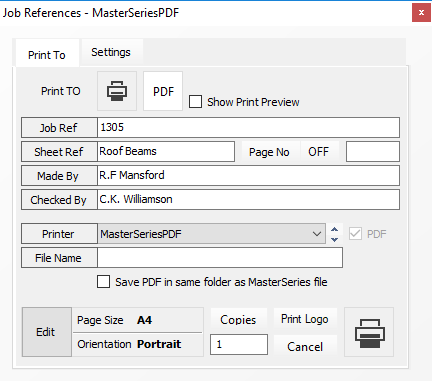Click the Checked By label button

point(59,200)
